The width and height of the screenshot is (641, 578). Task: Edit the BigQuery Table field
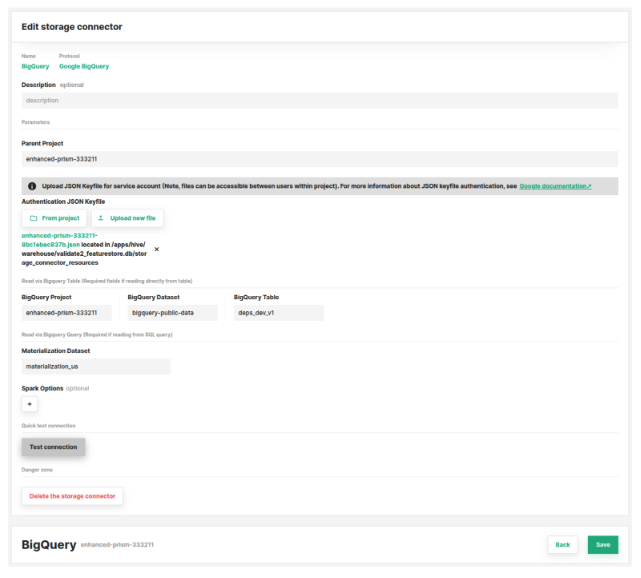coord(279,313)
